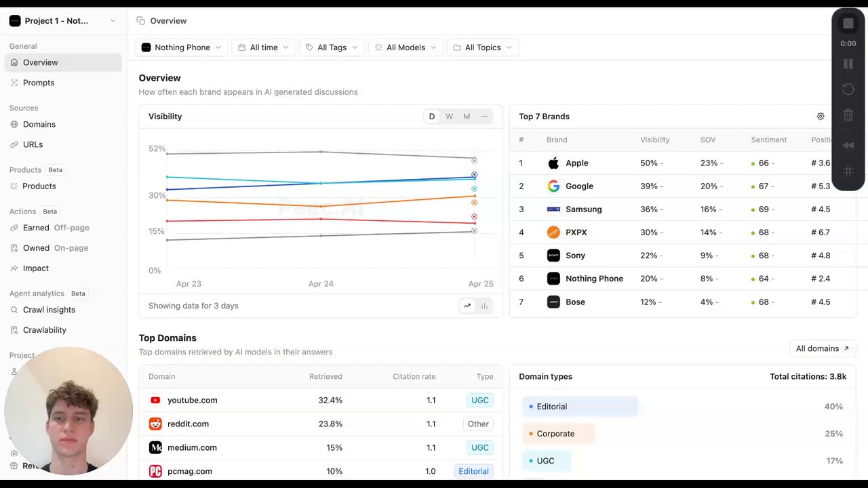Click the pcmag.com favicon icon
Viewport: 868px width, 488px height.
(155, 472)
